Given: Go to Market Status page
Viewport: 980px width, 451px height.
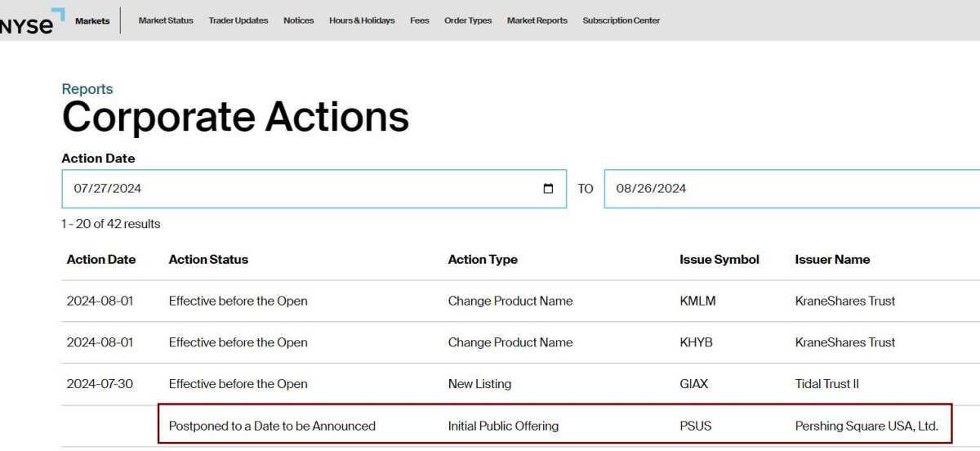Looking at the screenshot, I should tap(166, 21).
